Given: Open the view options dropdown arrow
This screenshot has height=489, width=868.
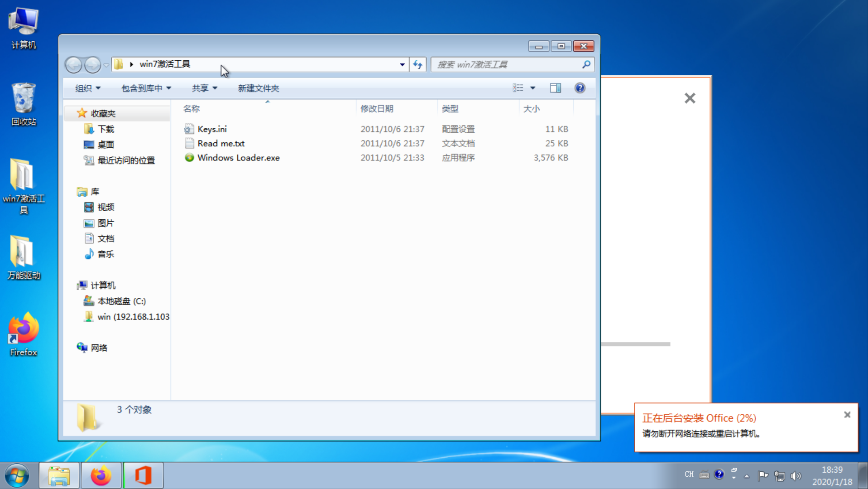Looking at the screenshot, I should 533,88.
